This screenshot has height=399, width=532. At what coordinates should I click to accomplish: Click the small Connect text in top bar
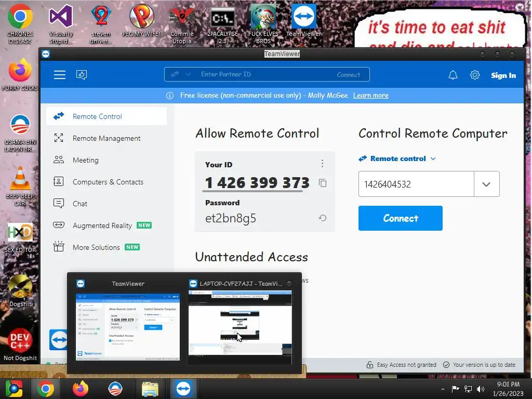pyautogui.click(x=349, y=75)
